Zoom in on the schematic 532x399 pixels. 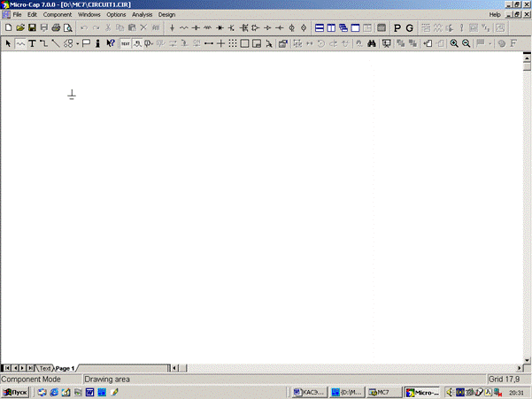coord(454,43)
